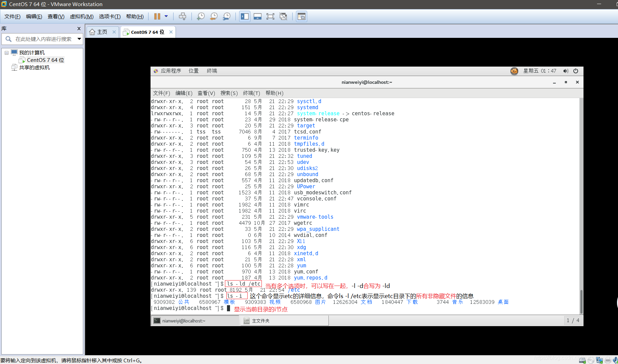Open the terminal 文件(F) menu

coord(161,93)
